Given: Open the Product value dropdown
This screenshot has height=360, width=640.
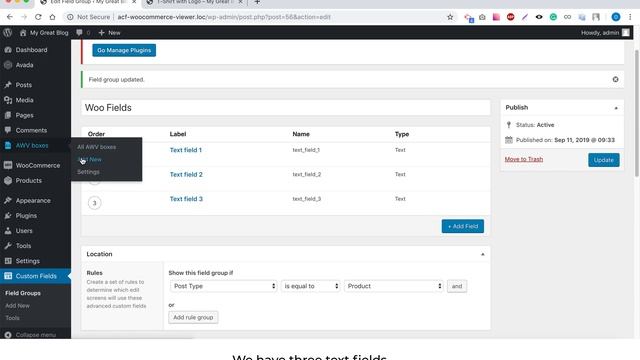Looking at the screenshot, I should pos(394,286).
